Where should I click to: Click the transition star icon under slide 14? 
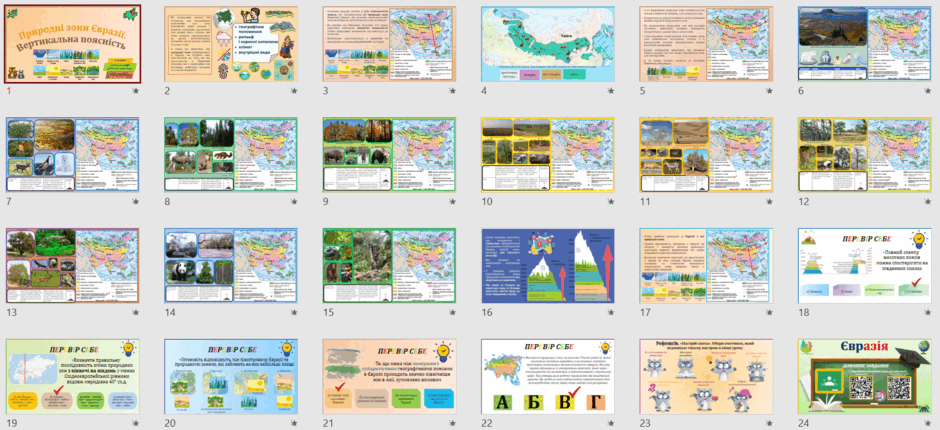(294, 313)
